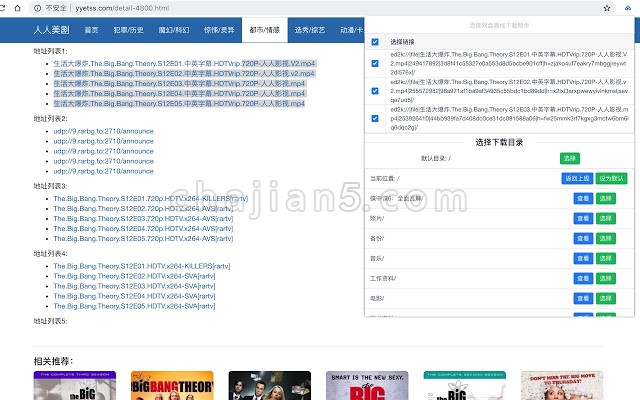640x400 pixels.
Task: Open S12E02.720p.HDTV.x264-AVS link
Action: click(143, 209)
